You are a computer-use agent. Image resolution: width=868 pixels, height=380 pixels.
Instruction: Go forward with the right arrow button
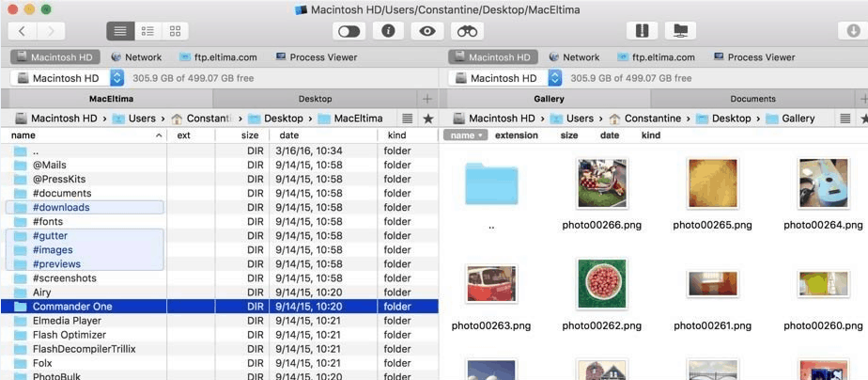coord(51,31)
